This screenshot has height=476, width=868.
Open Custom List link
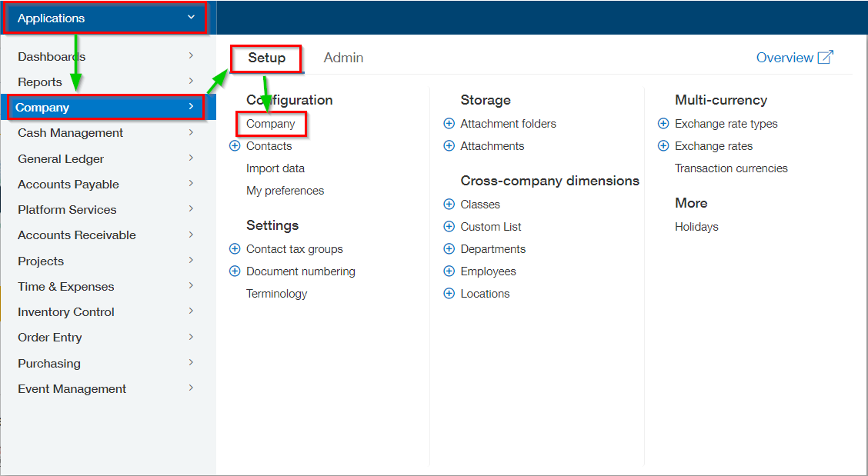(x=491, y=226)
